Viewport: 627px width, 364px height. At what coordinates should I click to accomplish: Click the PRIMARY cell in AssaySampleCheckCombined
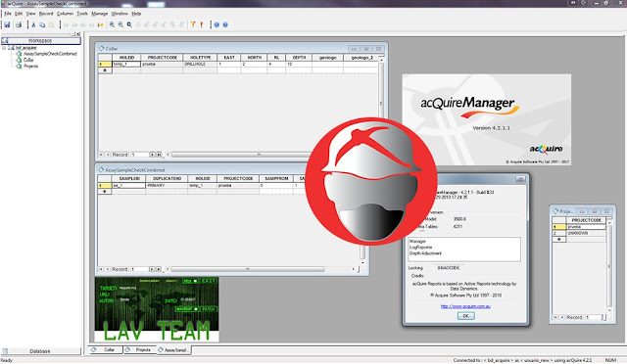[167, 185]
